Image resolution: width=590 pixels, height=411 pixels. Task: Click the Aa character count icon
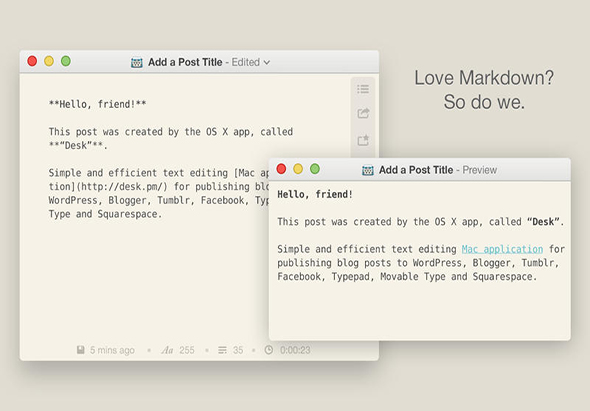click(x=167, y=350)
